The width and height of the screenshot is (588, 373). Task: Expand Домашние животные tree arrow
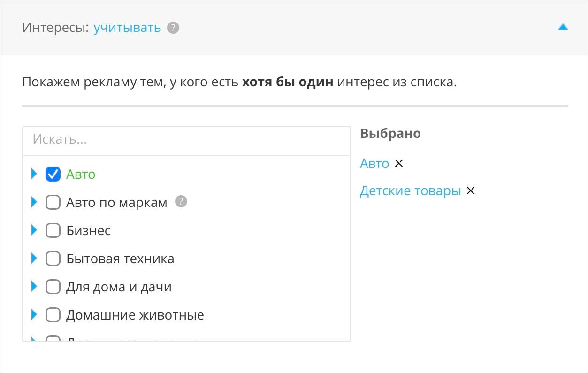coord(34,315)
